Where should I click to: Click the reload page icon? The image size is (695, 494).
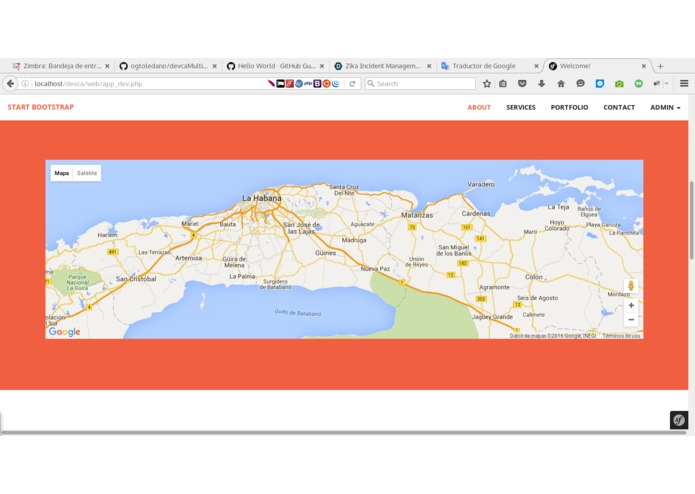[x=352, y=83]
